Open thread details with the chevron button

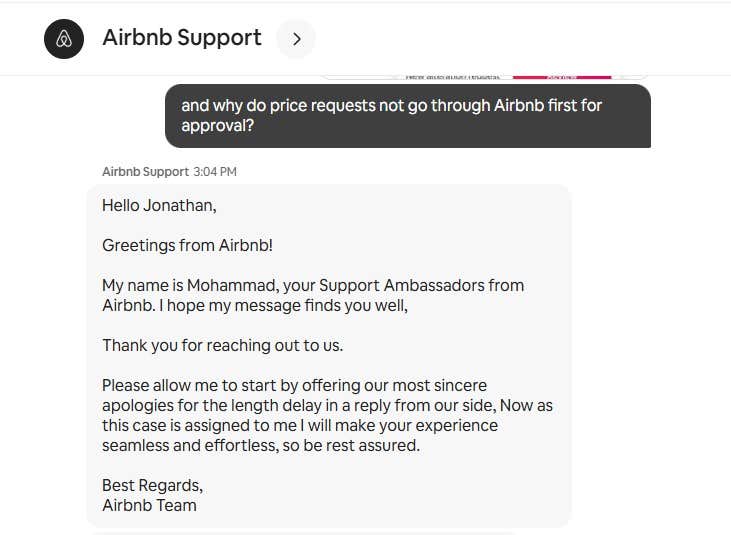(x=296, y=39)
